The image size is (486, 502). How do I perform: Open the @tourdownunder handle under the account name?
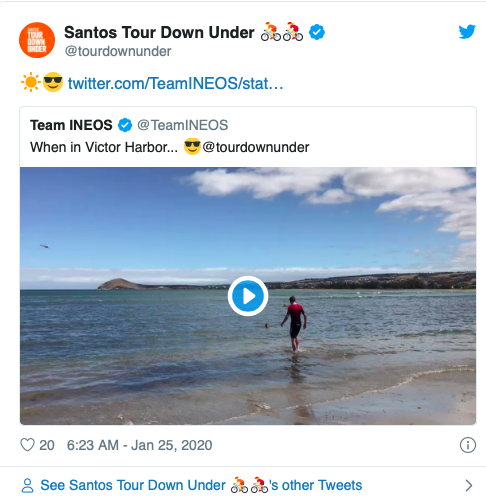coord(118,51)
